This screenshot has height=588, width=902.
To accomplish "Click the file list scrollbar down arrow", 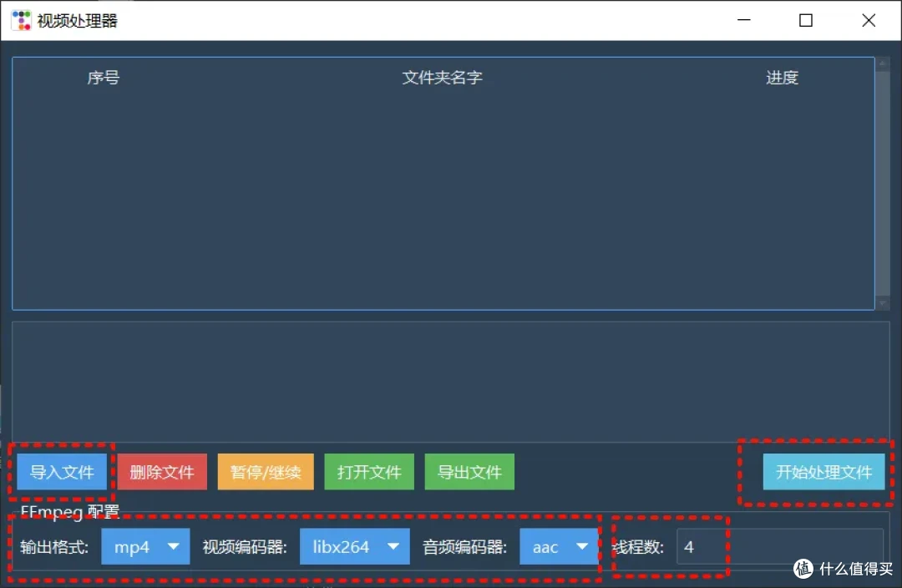I will tap(883, 303).
